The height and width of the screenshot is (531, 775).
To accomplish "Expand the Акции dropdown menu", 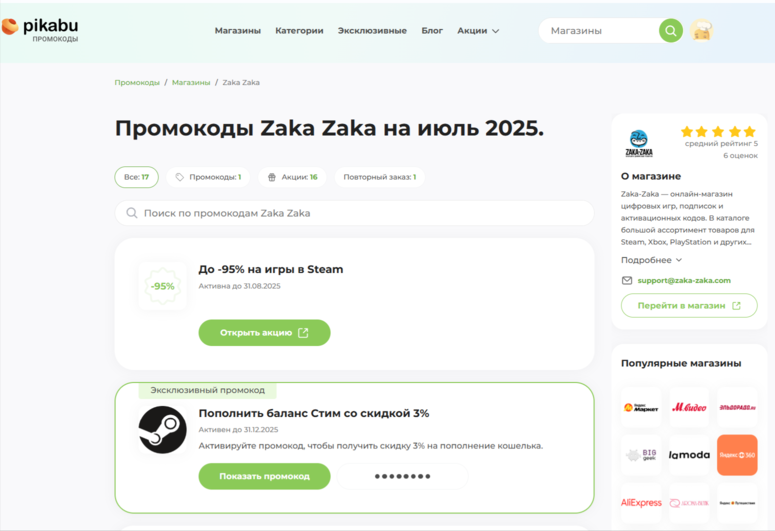I will click(478, 31).
